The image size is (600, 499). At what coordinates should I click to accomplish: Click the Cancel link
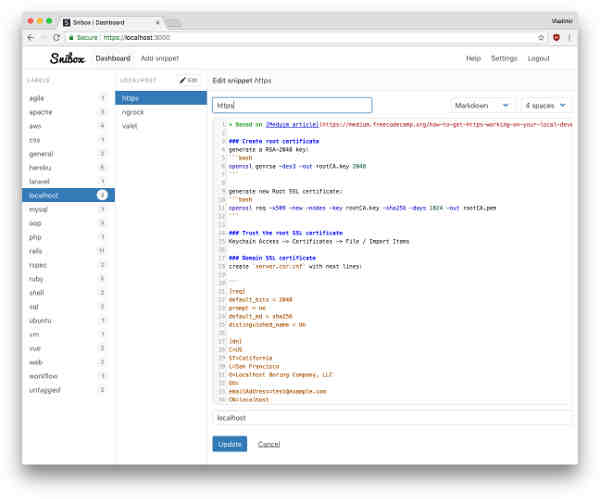point(269,444)
